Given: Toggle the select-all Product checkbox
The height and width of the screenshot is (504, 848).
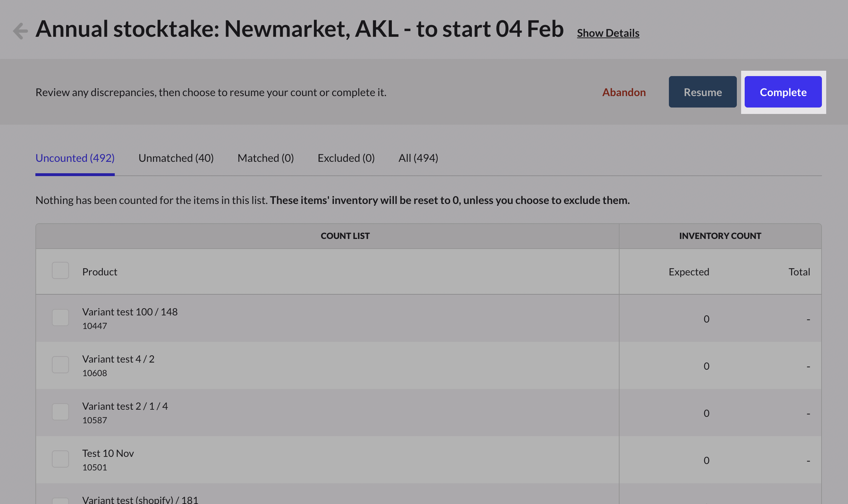Looking at the screenshot, I should tap(60, 271).
